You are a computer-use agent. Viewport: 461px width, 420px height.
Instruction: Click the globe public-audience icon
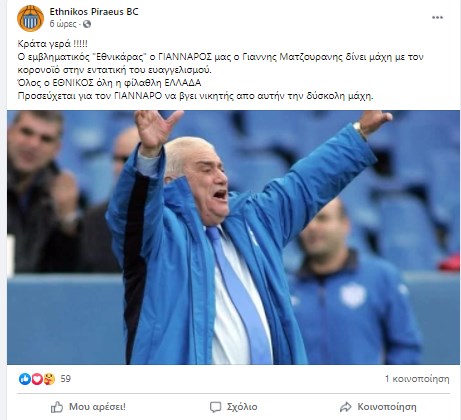point(87,24)
